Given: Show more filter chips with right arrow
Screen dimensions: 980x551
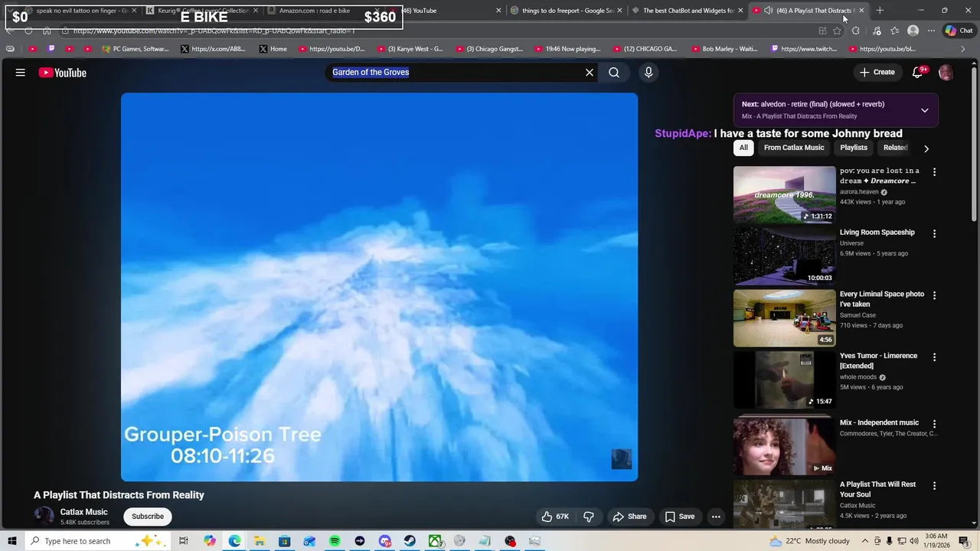Looking at the screenshot, I should (926, 148).
